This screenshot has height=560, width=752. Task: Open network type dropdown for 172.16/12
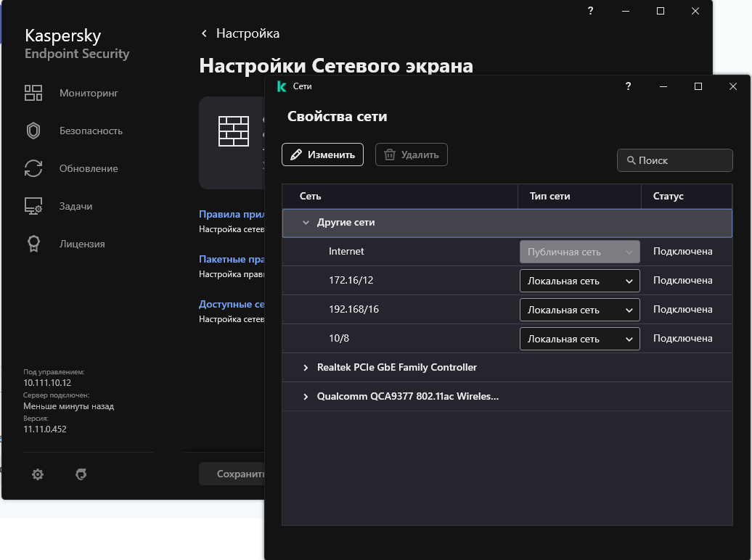pos(579,281)
